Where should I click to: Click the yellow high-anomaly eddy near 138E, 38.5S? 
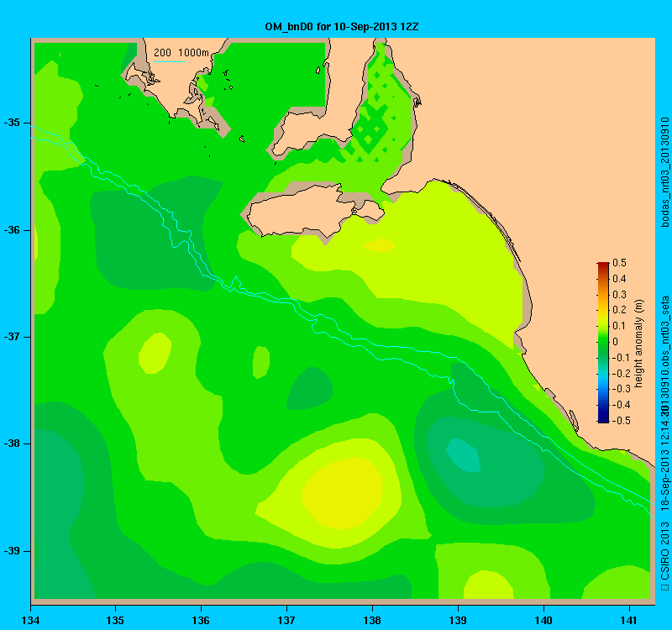[343, 493]
